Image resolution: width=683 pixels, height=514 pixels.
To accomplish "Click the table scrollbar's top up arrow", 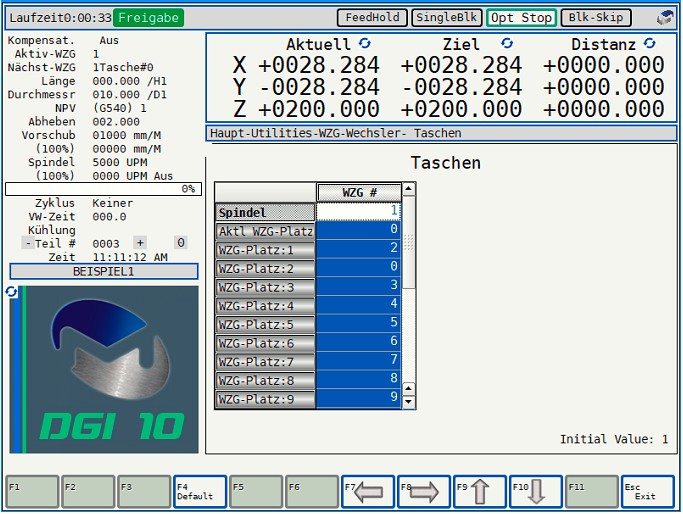I will (x=408, y=189).
